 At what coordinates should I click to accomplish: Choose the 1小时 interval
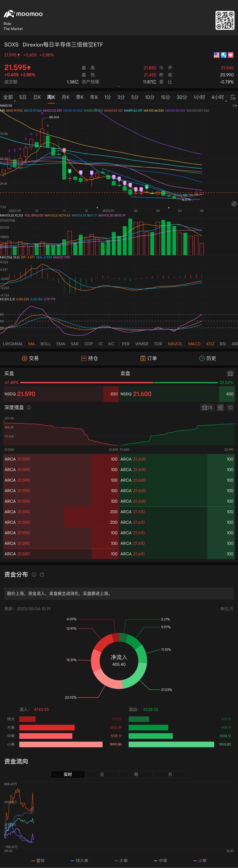199,97
